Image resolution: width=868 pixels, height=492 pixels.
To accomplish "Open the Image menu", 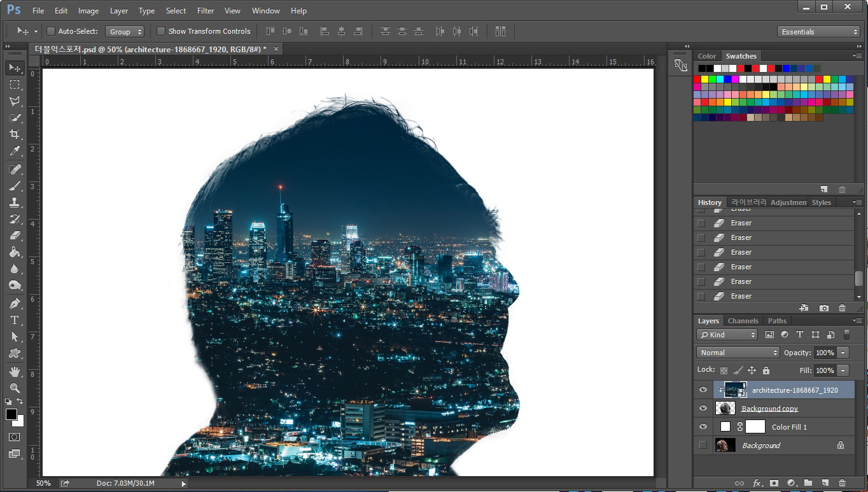I will coord(88,11).
